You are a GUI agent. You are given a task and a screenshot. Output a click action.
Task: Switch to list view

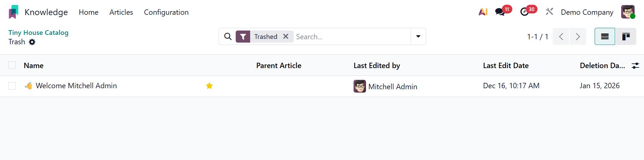(605, 37)
